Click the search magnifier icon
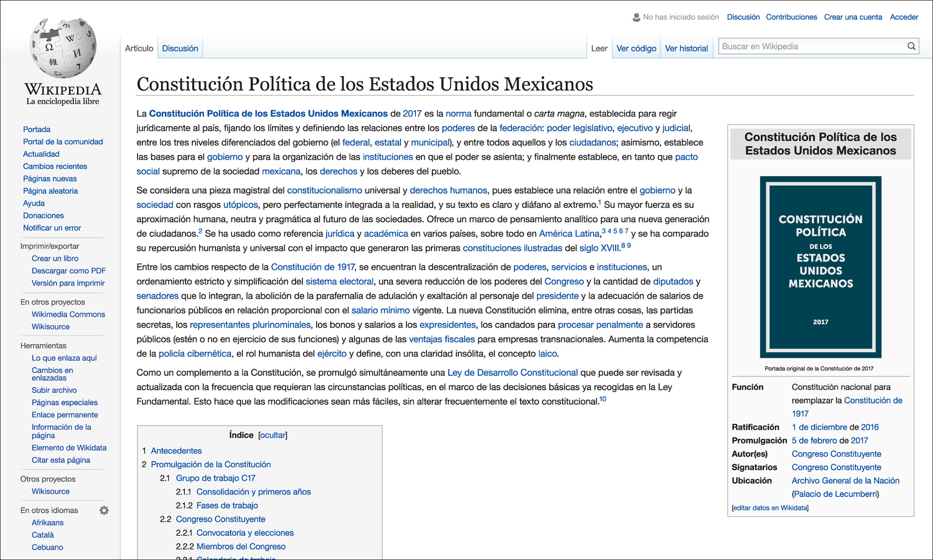Image resolution: width=933 pixels, height=560 pixels. click(x=911, y=46)
